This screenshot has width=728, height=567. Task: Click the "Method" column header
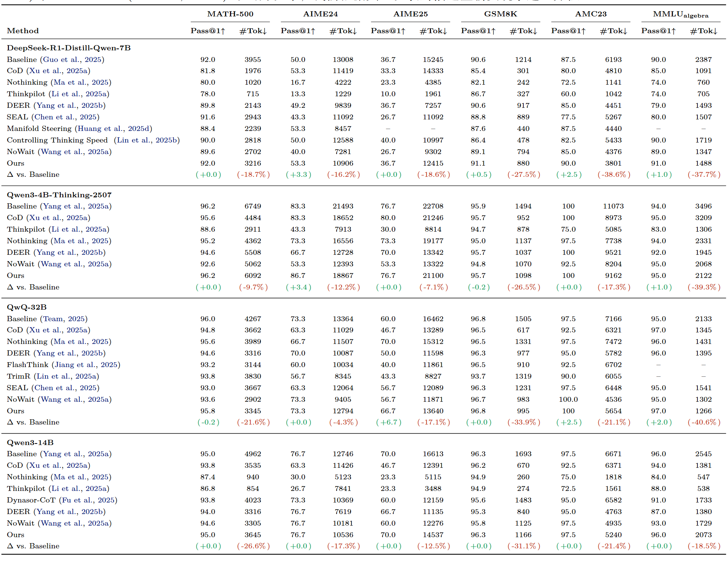(23, 31)
